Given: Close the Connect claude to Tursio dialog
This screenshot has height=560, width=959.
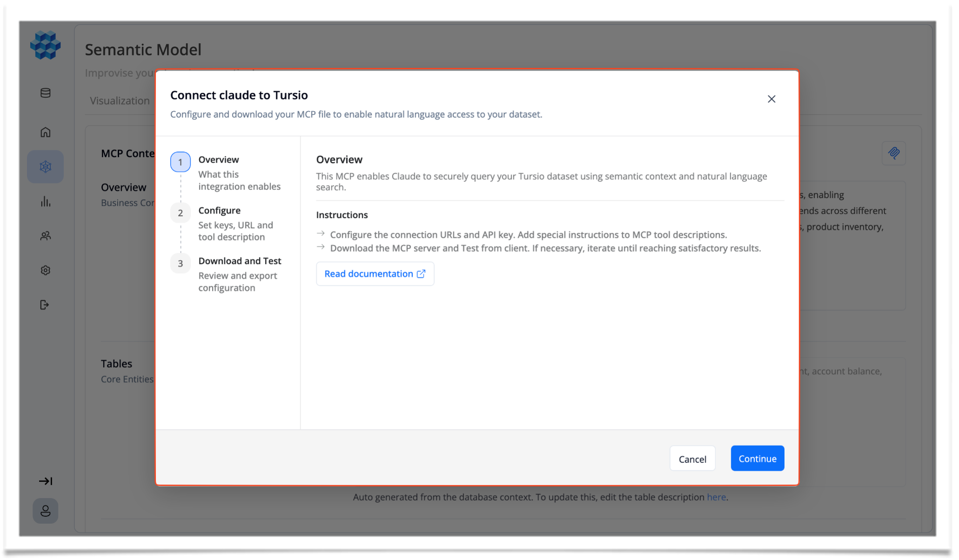Looking at the screenshot, I should (771, 99).
